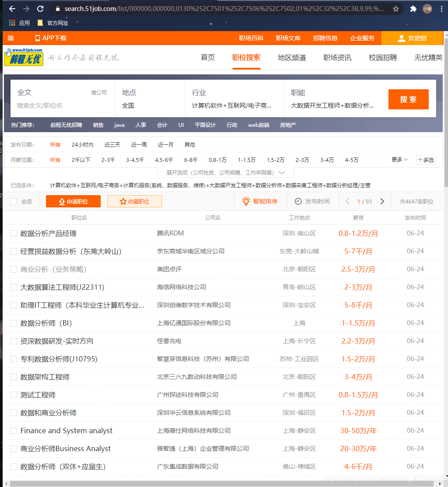Go back using browser back arrow
Screen dimensions: 448x487
[12, 9]
